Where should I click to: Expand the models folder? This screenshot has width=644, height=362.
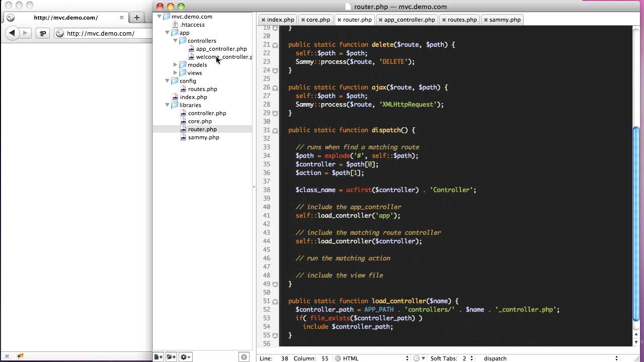point(176,65)
